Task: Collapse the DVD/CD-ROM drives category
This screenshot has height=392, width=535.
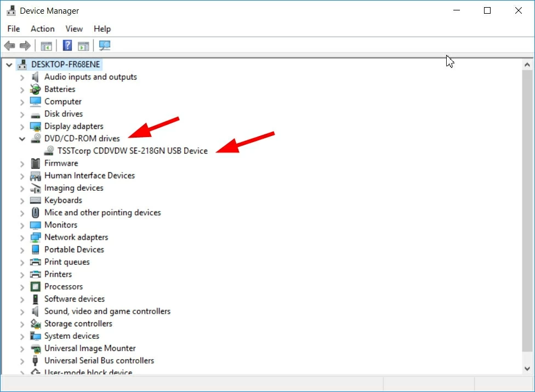Action: click(x=22, y=139)
